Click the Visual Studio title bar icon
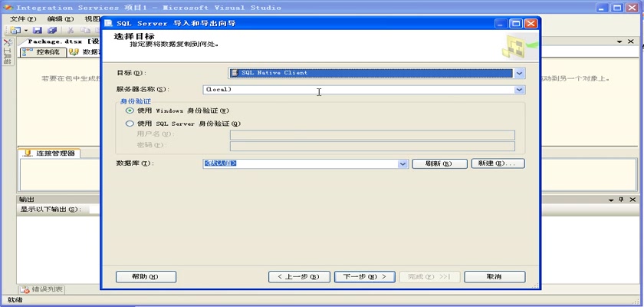The image size is (644, 307). [8, 8]
